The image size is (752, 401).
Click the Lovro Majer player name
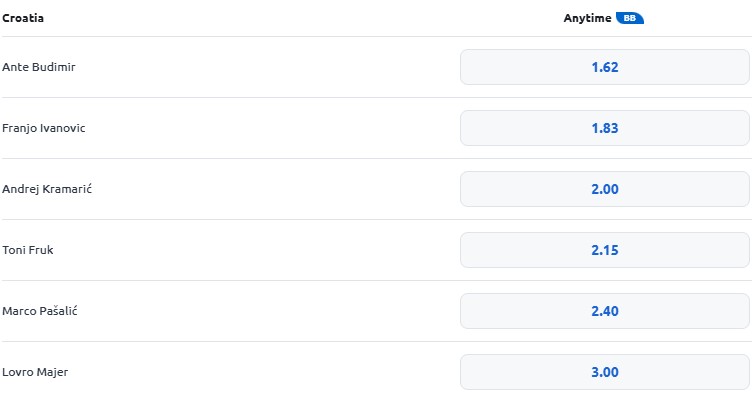pos(35,372)
